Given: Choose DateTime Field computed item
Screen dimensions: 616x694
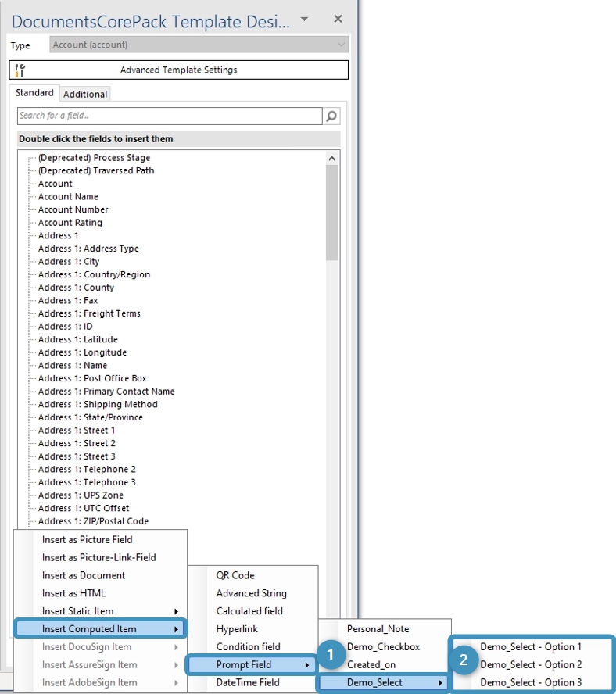Looking at the screenshot, I should pos(252,682).
